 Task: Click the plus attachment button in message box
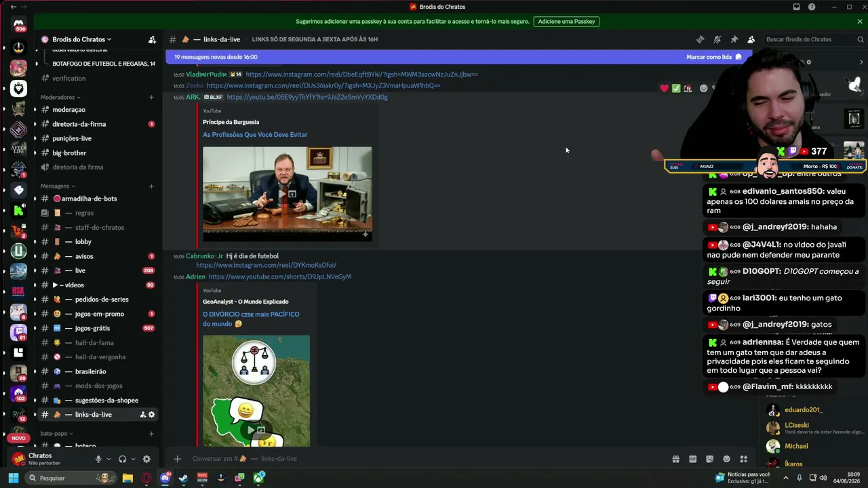click(x=177, y=459)
